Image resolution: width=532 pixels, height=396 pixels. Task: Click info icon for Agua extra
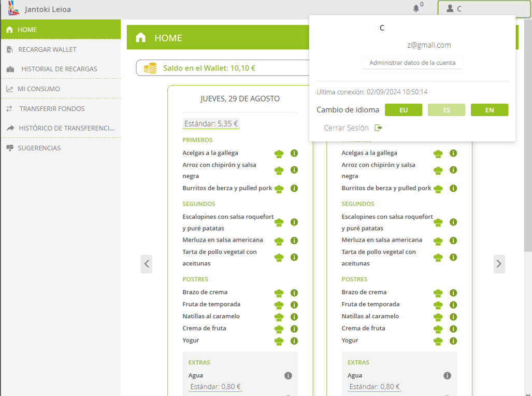click(289, 376)
